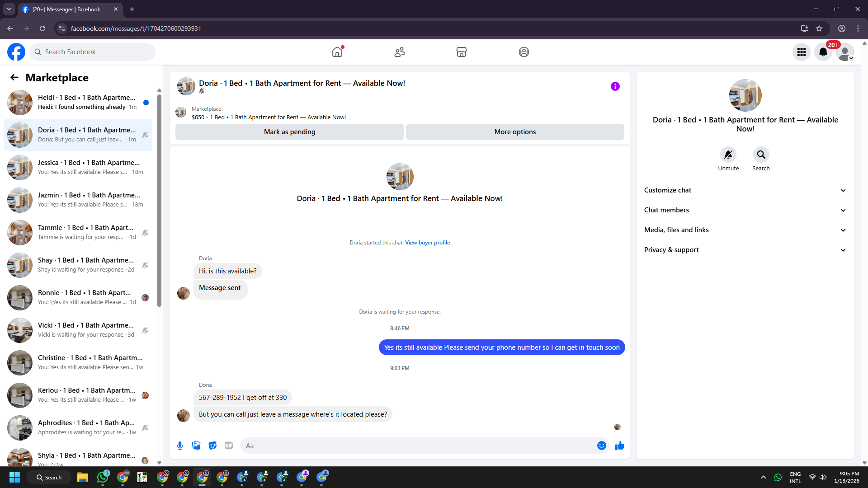The width and height of the screenshot is (868, 488).
Task: Click the message text input field
Action: 418,446
